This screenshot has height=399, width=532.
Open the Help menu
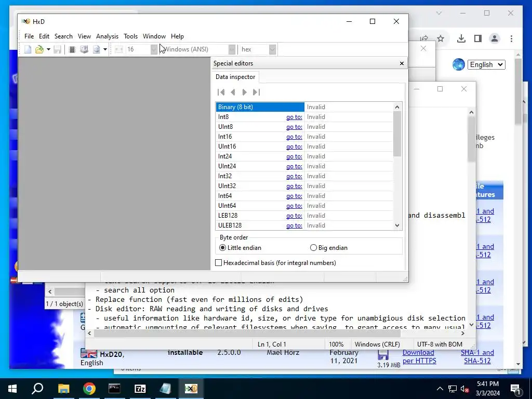coord(177,36)
